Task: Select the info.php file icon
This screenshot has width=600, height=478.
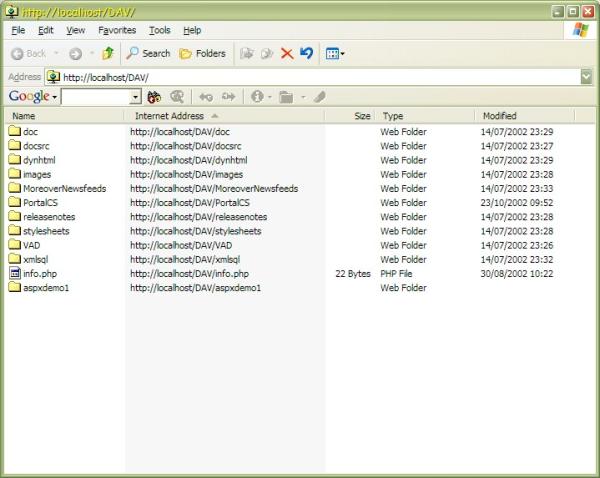Action: pyautogui.click(x=15, y=273)
